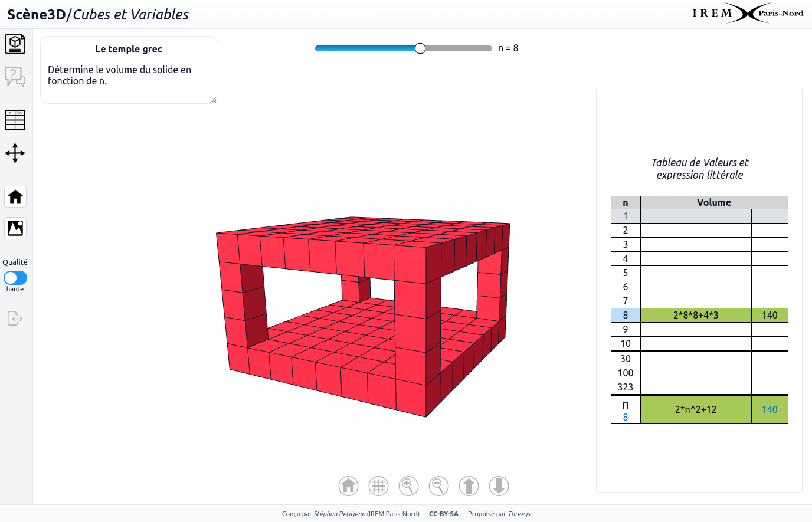Click the picture icon in the left sidebar

tap(15, 228)
